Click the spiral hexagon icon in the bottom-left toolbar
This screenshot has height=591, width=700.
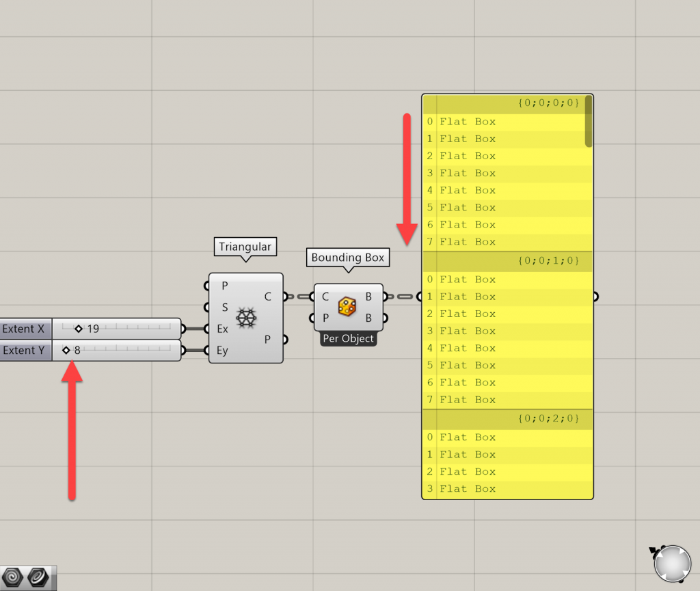point(14,577)
